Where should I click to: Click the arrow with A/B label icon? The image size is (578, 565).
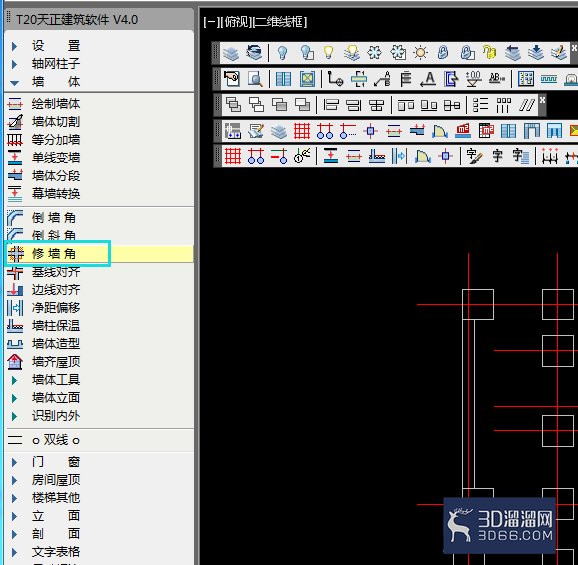pos(382,79)
